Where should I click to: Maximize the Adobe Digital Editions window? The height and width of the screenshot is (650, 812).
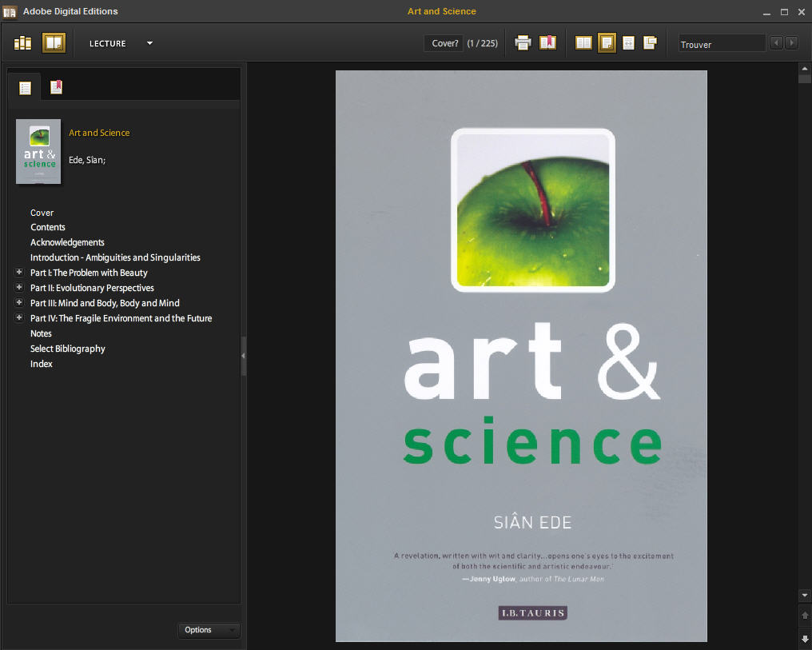[785, 12]
